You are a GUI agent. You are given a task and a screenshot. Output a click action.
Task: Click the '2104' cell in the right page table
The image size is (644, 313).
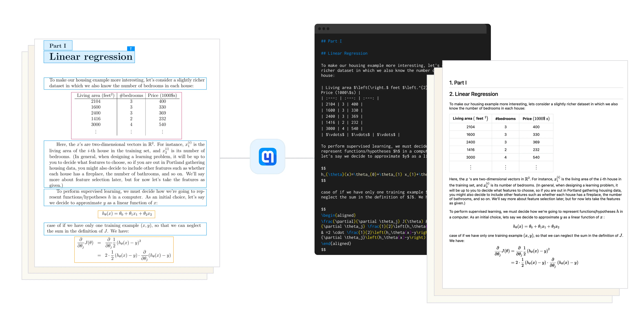tap(471, 127)
